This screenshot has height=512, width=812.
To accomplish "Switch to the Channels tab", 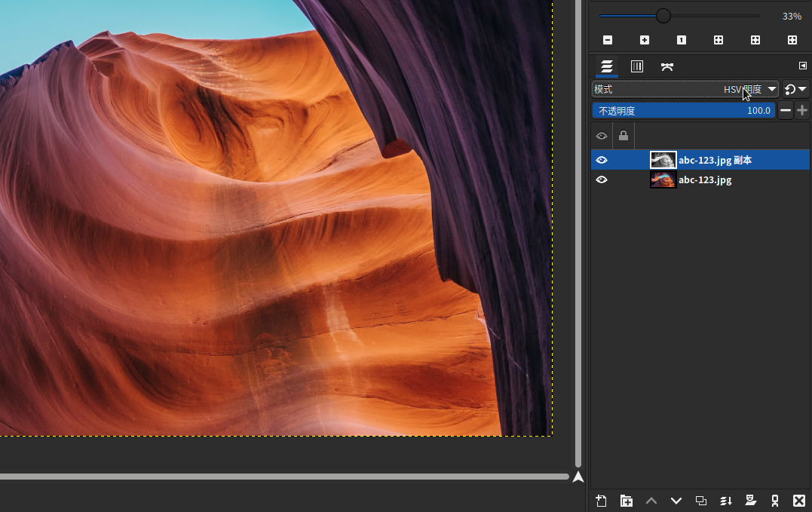I will click(637, 66).
